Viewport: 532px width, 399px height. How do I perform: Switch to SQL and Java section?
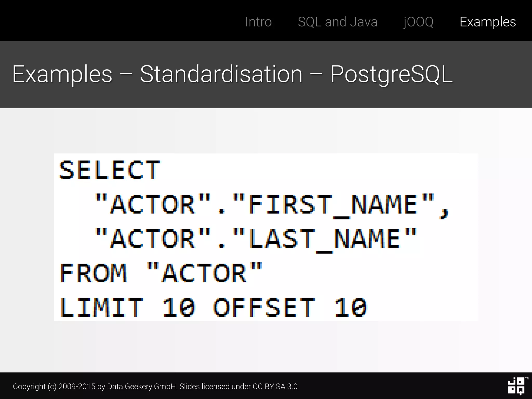tap(337, 22)
